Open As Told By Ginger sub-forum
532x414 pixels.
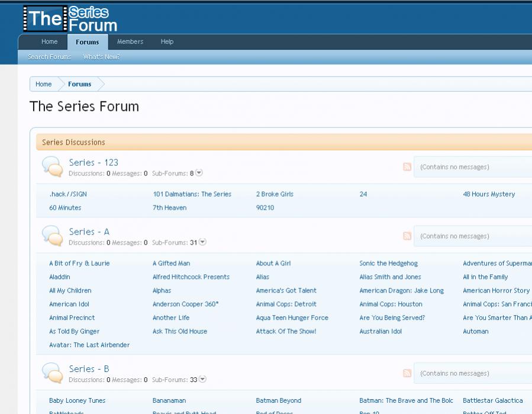(x=75, y=331)
